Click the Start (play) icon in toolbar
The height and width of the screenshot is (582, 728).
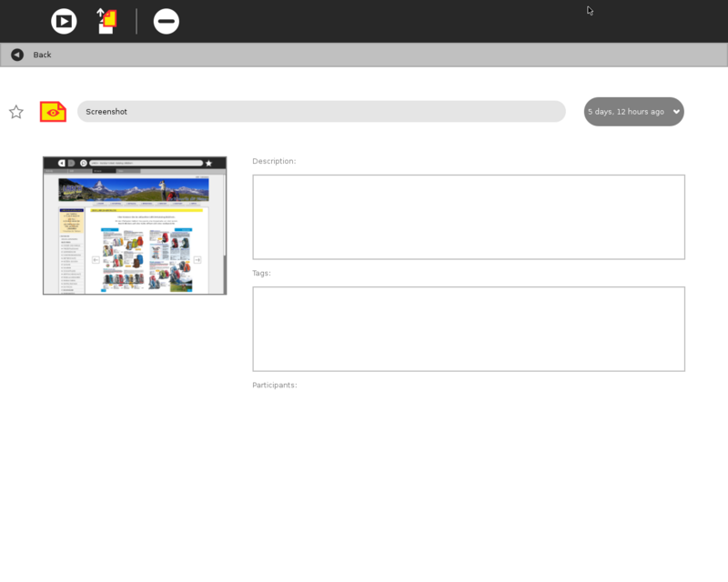point(64,21)
